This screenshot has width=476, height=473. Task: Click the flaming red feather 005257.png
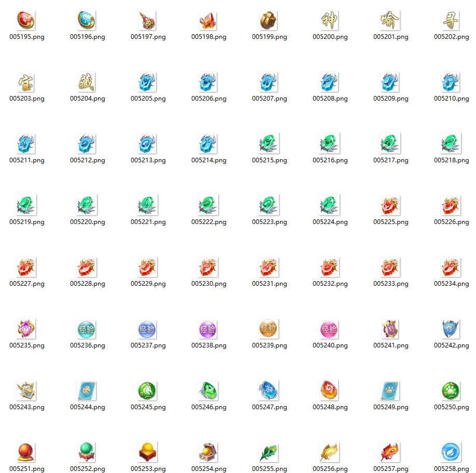coord(390,452)
